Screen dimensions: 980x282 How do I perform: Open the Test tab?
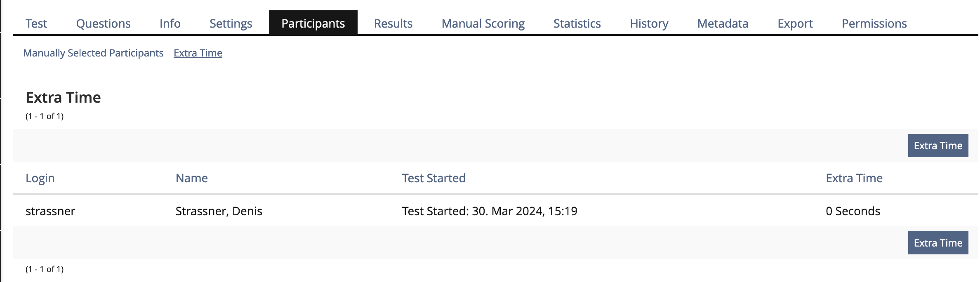[36, 23]
